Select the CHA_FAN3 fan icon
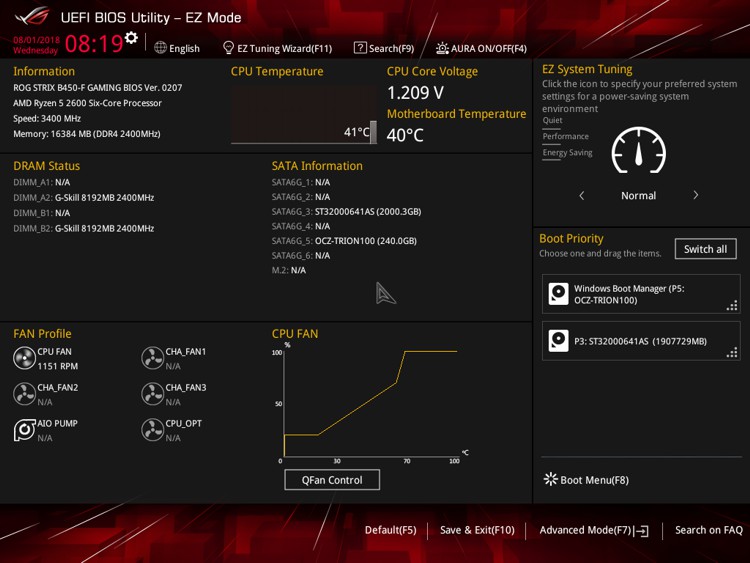The image size is (750, 563). pyautogui.click(x=153, y=394)
